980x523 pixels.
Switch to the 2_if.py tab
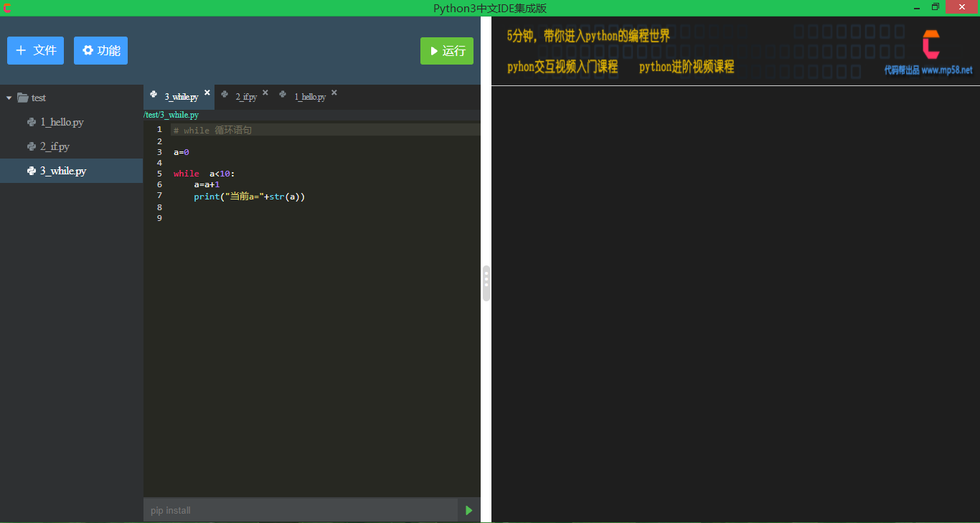246,97
